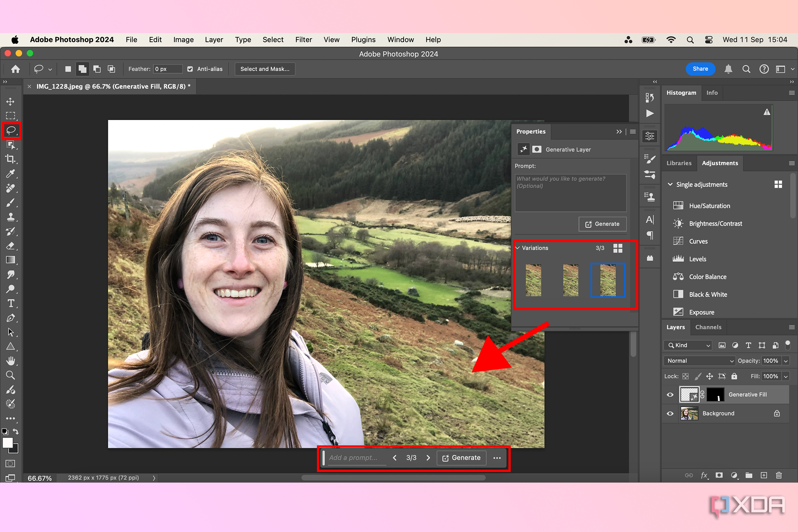Add a layer mask from Layers panel footer
Viewport: 798px width, 532px height.
(x=719, y=475)
